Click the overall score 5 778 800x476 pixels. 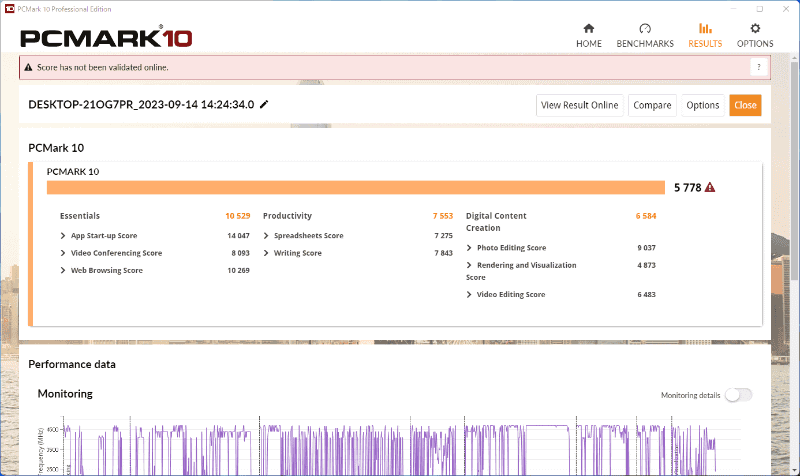[x=688, y=188]
